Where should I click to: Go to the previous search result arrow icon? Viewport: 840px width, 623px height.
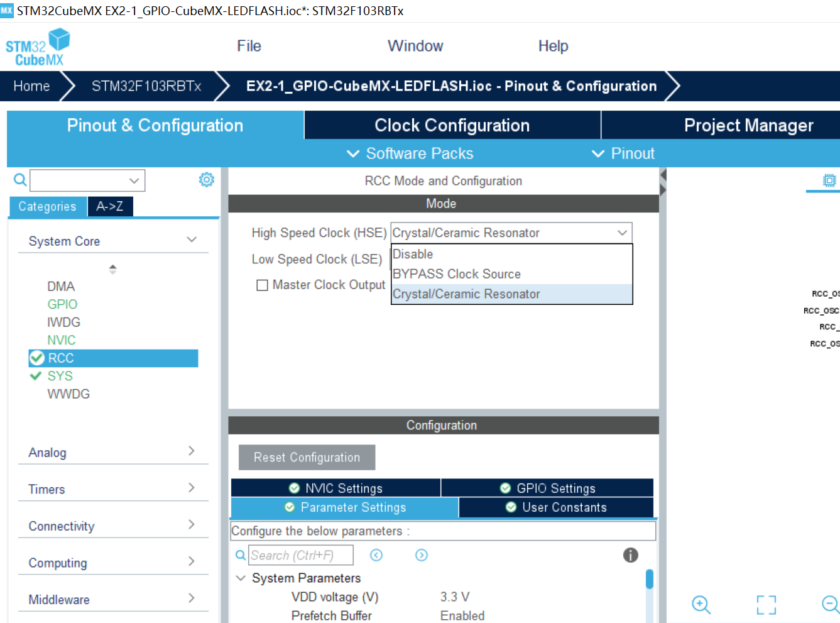tap(376, 555)
